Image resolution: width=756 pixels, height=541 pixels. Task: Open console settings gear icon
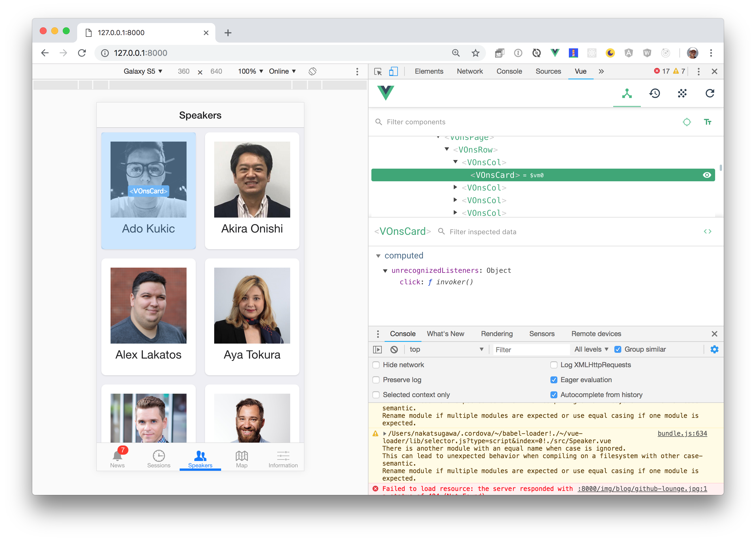714,349
